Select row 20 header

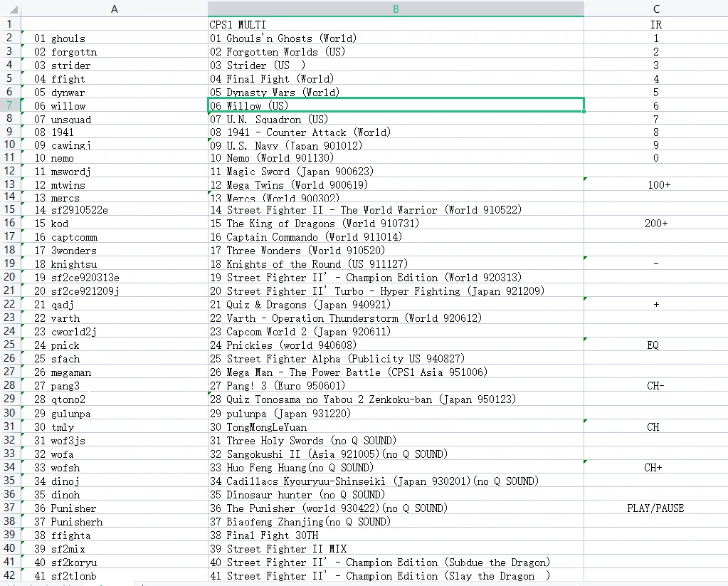tap(10, 277)
